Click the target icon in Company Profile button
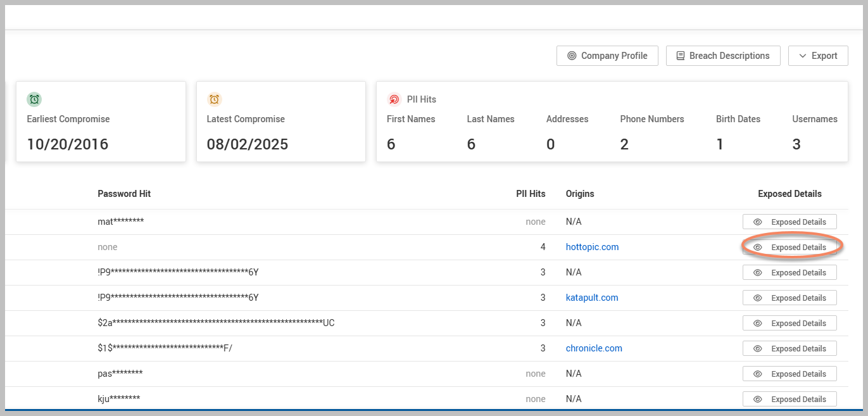The width and height of the screenshot is (868, 416). click(572, 56)
